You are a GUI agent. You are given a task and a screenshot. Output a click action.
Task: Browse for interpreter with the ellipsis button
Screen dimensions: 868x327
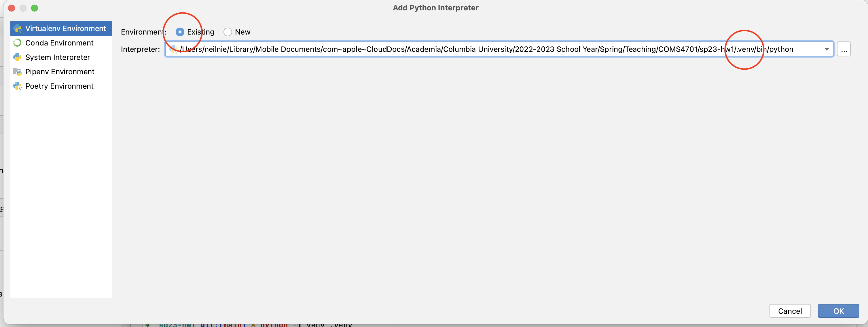coord(844,50)
